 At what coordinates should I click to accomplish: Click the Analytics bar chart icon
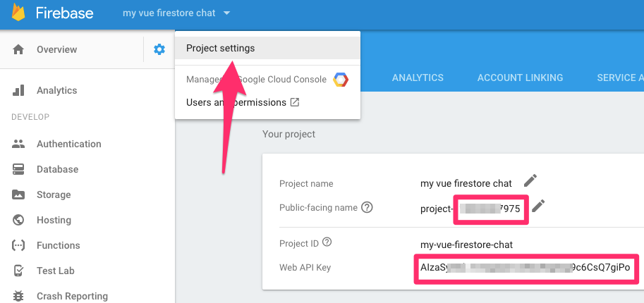[x=19, y=90]
